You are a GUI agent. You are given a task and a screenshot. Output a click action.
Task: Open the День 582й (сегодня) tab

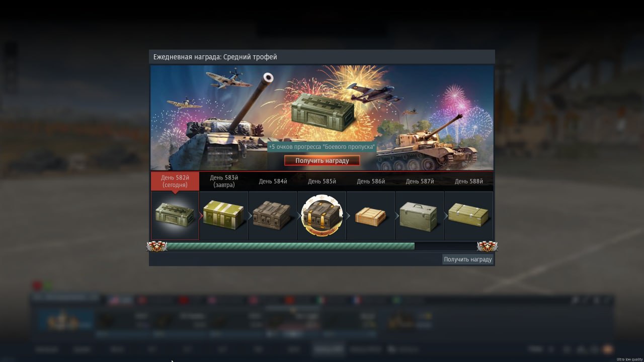[x=175, y=181]
